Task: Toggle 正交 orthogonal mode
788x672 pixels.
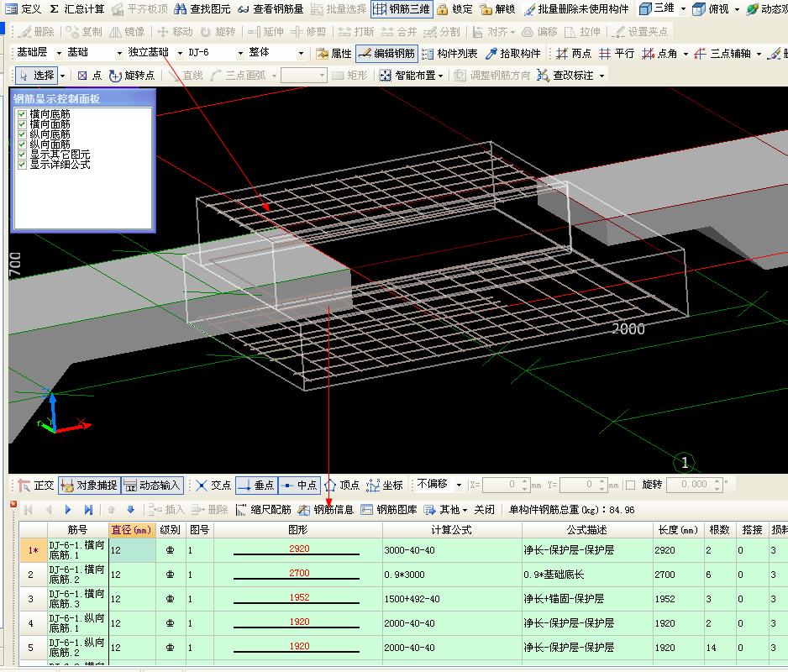Action: [x=35, y=485]
